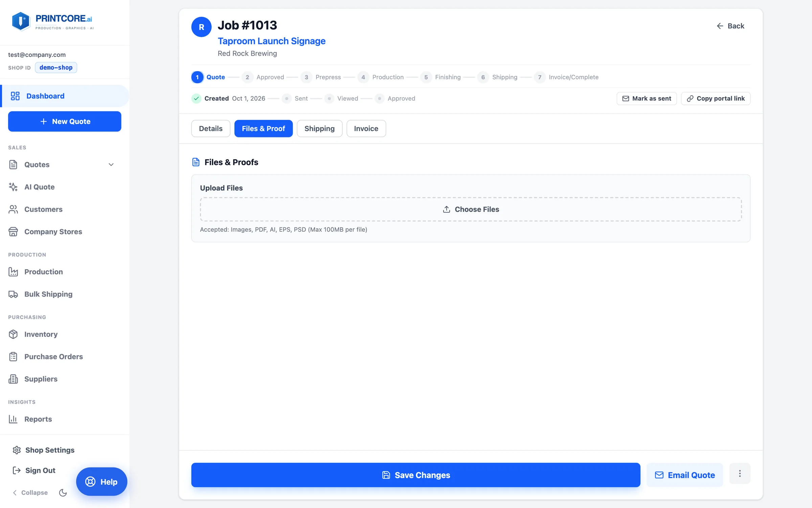Toggle dark mode moon icon
The width and height of the screenshot is (812, 508).
tap(63, 493)
